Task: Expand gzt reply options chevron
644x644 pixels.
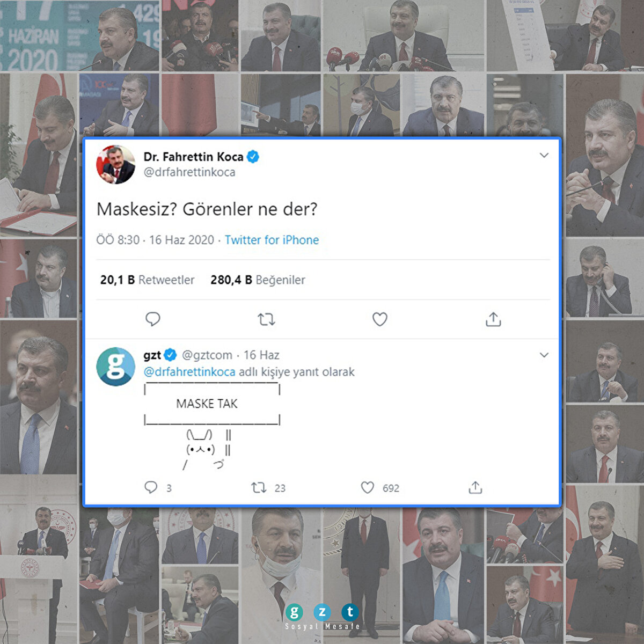Action: click(544, 355)
